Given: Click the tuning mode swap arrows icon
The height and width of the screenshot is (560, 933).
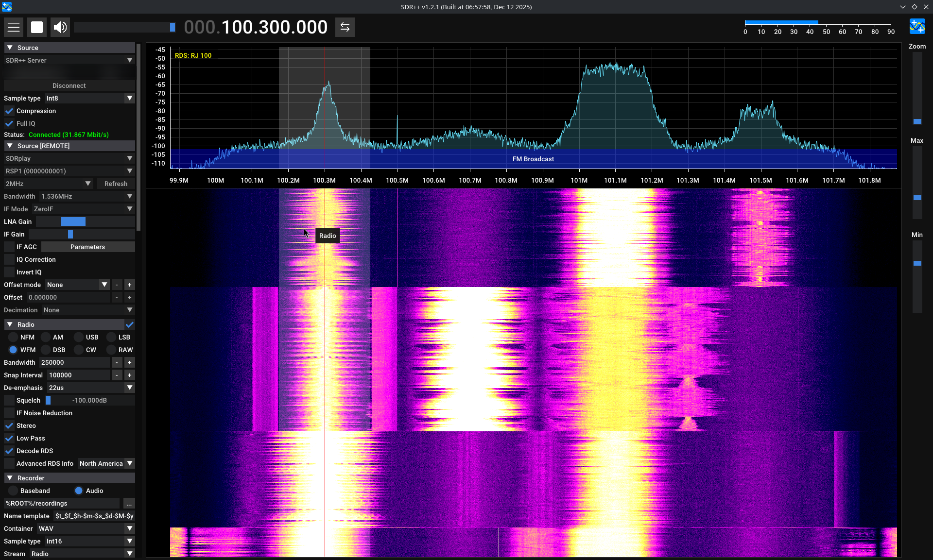Looking at the screenshot, I should tap(345, 27).
